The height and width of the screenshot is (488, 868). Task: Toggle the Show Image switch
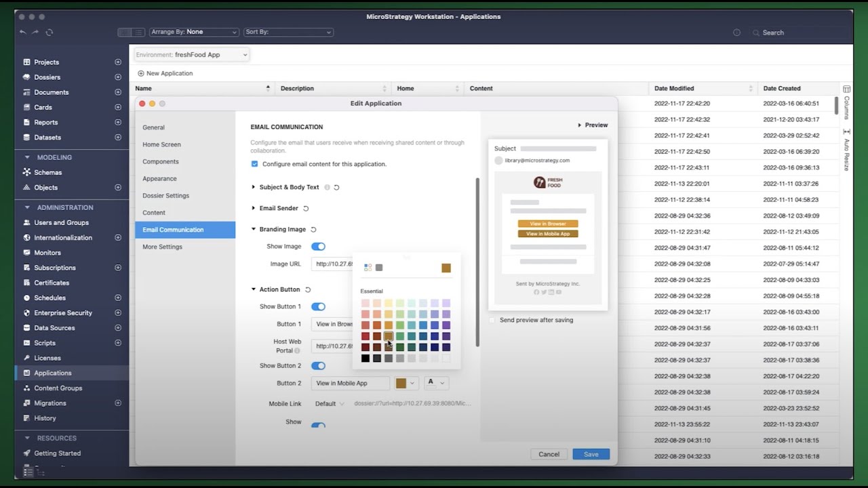point(318,246)
